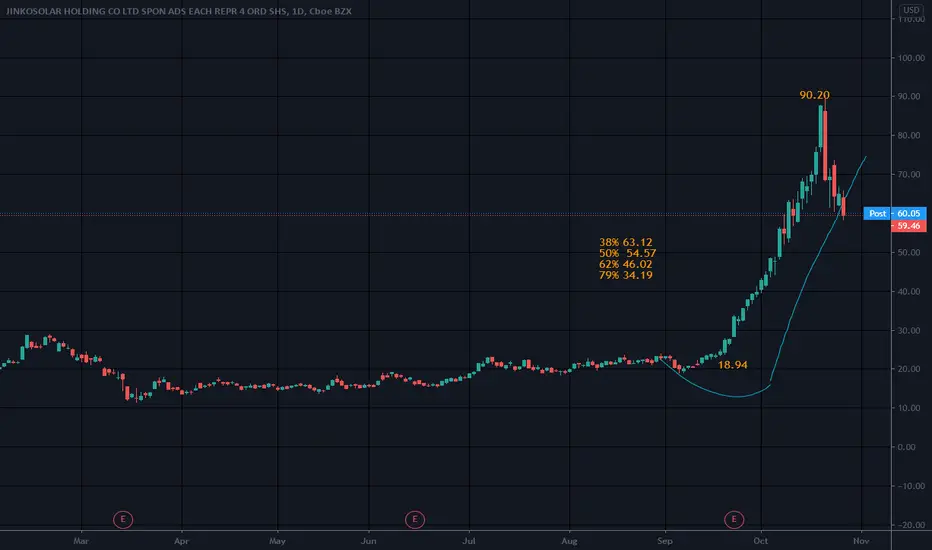The image size is (932, 550).
Task: Click the earnings E marker in June
Action: (x=415, y=520)
